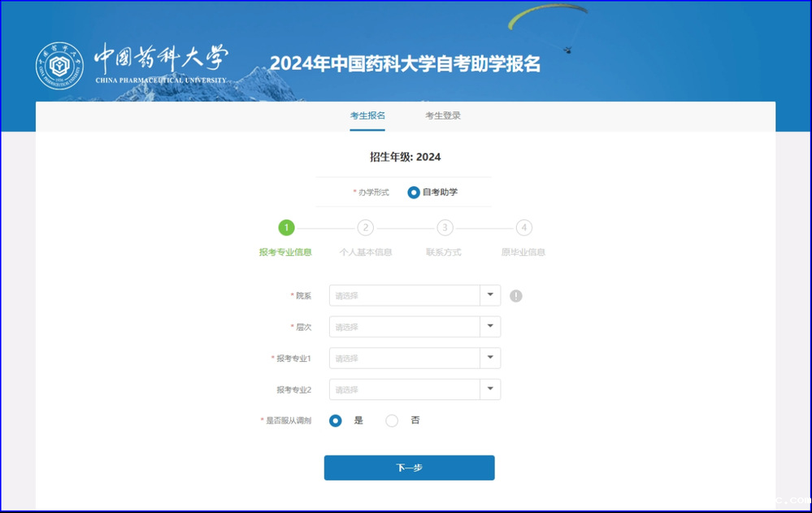Image resolution: width=812 pixels, height=513 pixels.
Task: Expand the 院系 dropdown arrow
Action: tap(490, 295)
